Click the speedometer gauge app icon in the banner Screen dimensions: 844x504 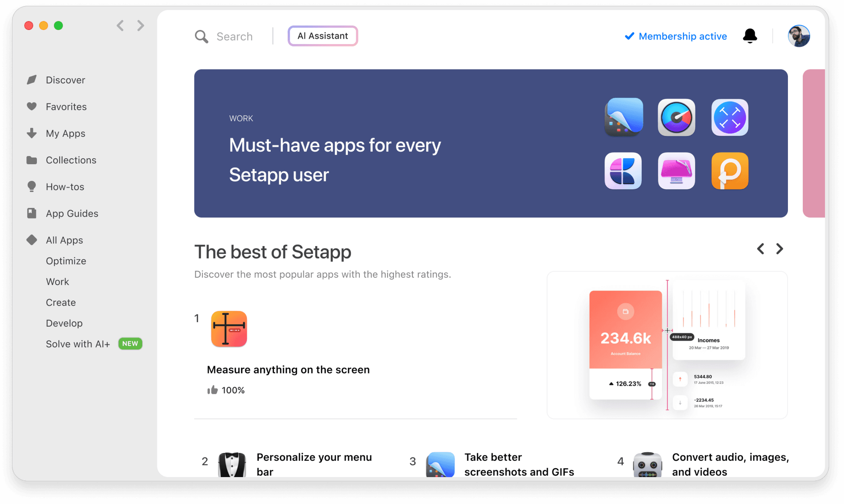(676, 117)
